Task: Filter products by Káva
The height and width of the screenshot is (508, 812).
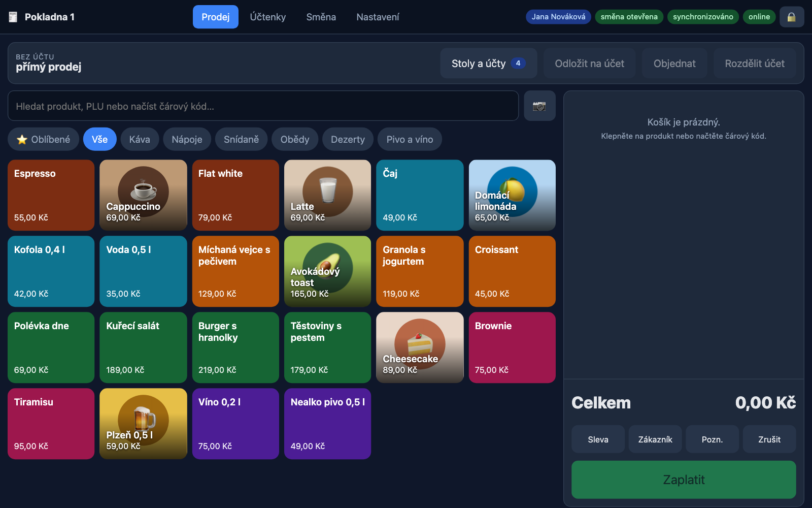Action: tap(140, 139)
